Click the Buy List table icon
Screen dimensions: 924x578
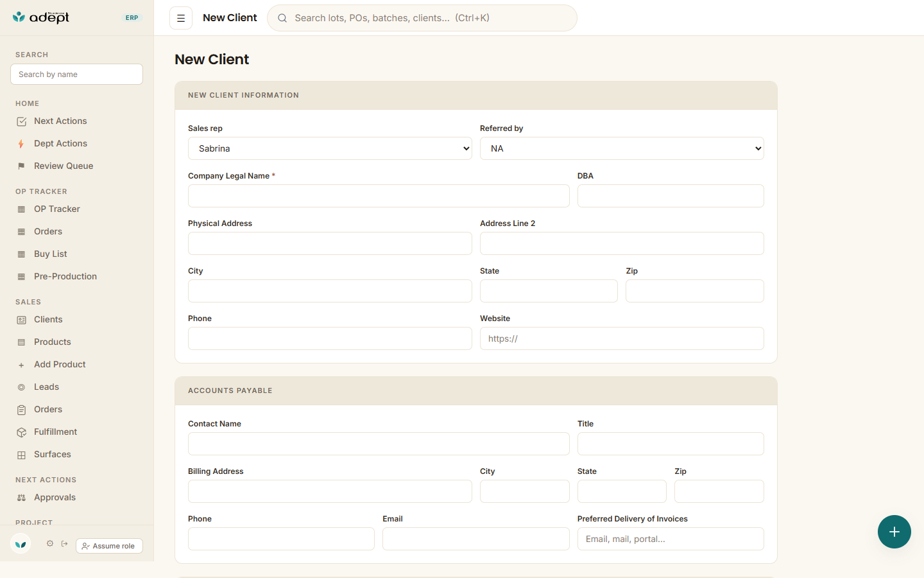pos(21,254)
